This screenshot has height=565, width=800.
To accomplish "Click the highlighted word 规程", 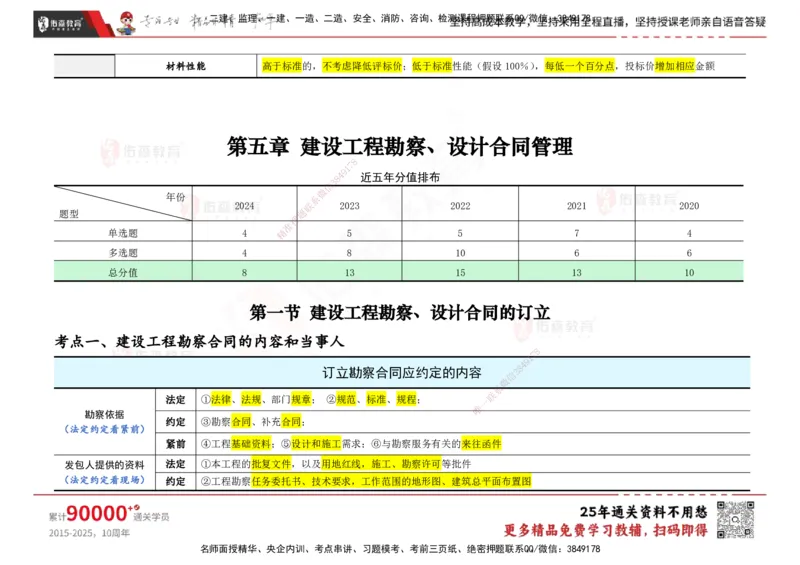I will [x=407, y=400].
